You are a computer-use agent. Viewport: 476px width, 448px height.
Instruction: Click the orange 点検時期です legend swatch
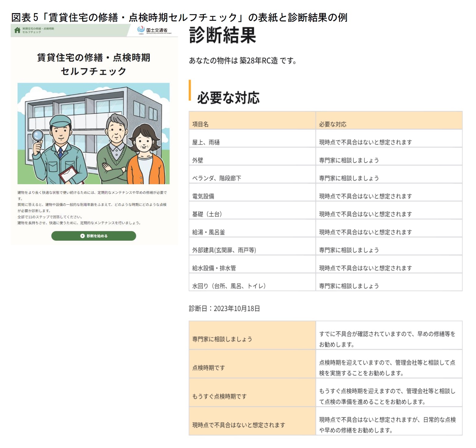(x=252, y=364)
